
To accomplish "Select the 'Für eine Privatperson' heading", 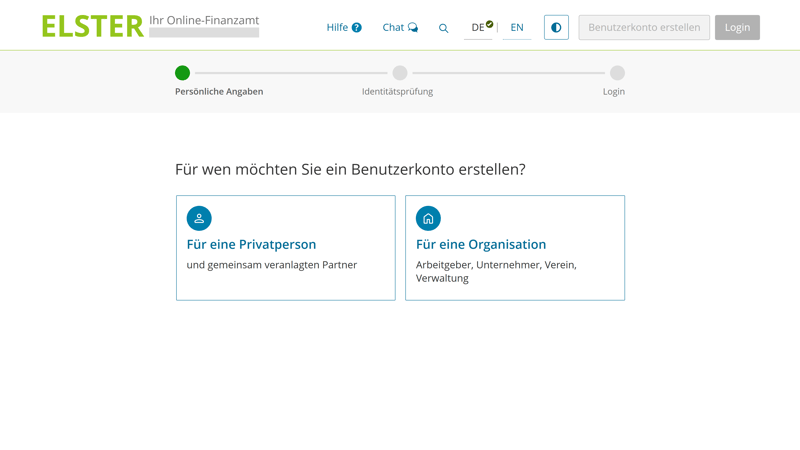I will (x=251, y=244).
